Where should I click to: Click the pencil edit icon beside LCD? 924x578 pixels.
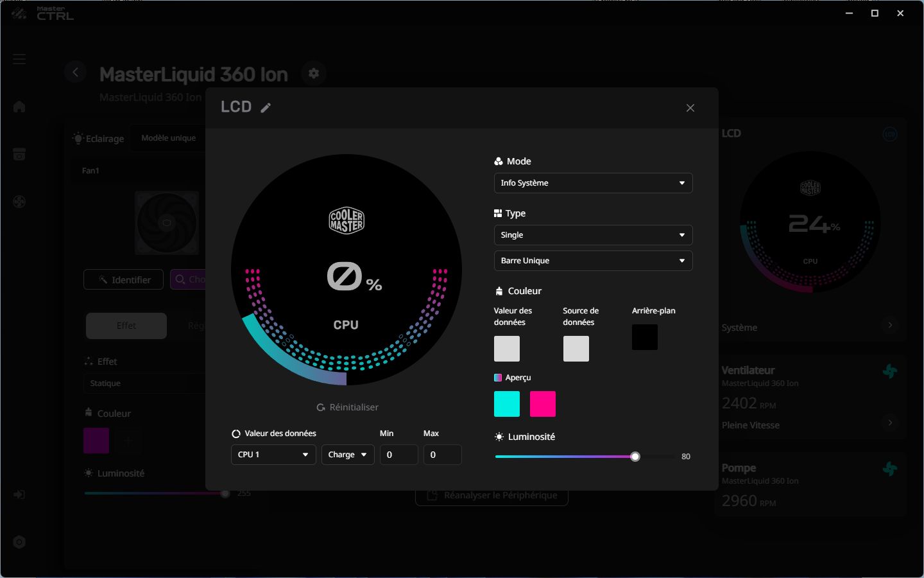click(266, 108)
